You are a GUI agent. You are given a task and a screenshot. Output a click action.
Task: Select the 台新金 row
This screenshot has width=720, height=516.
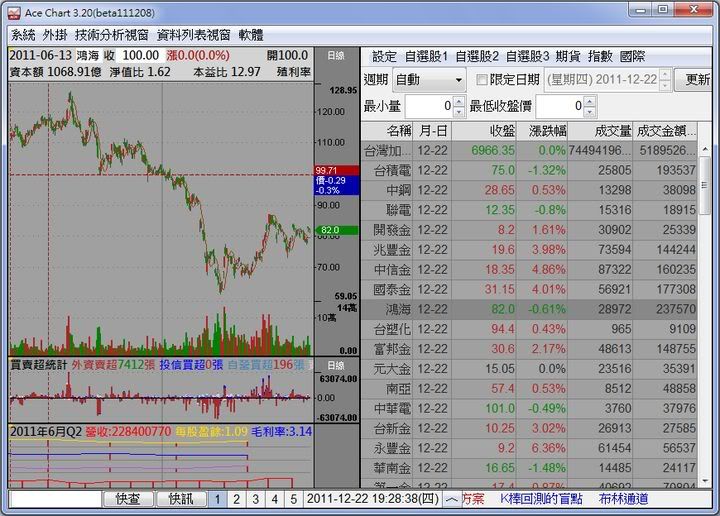(x=529, y=428)
